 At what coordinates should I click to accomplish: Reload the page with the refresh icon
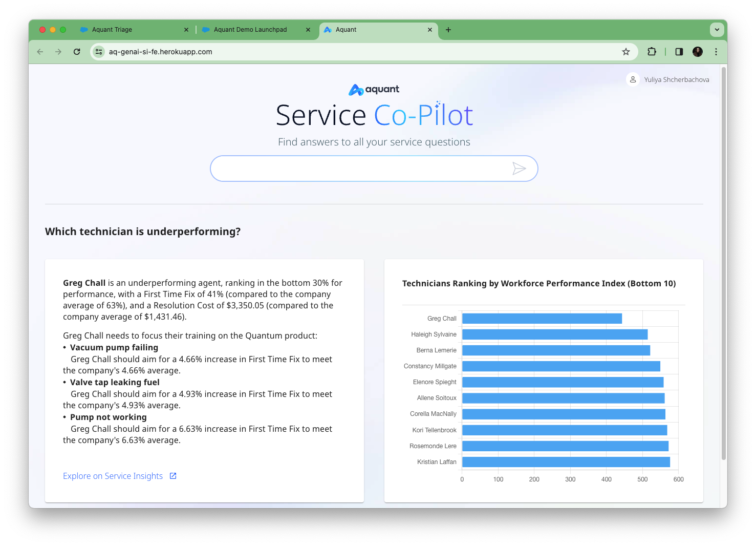[77, 52]
